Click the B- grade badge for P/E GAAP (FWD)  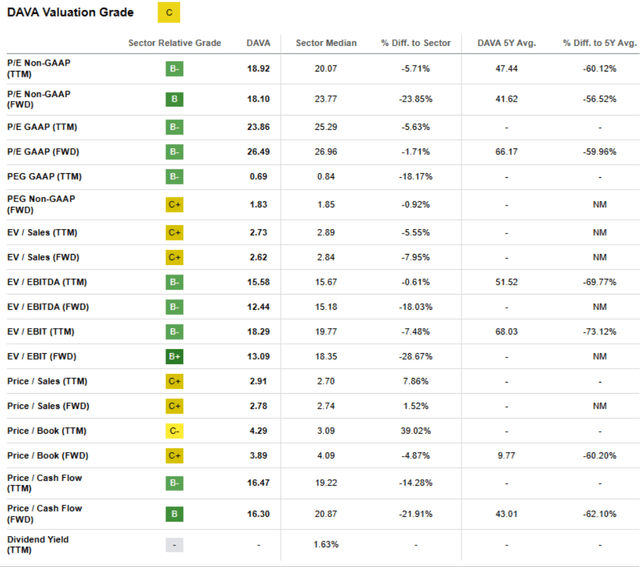[x=174, y=152]
